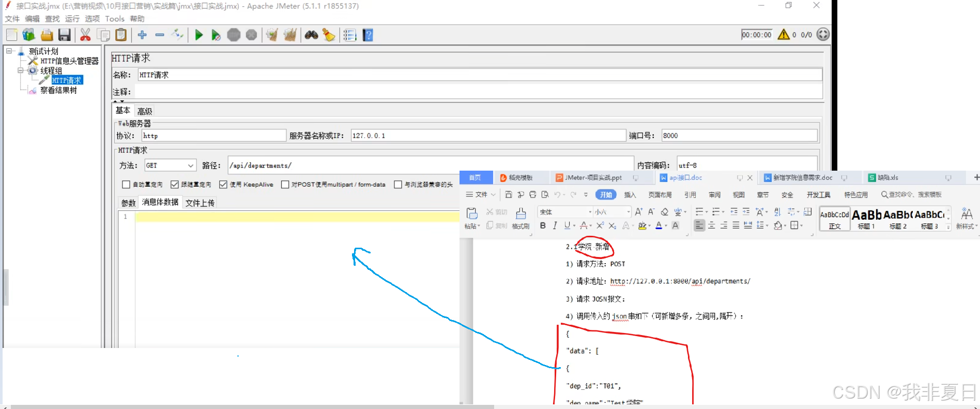Uncheck the 跟随重定向 checkbox
The image size is (980, 409).
175,185
